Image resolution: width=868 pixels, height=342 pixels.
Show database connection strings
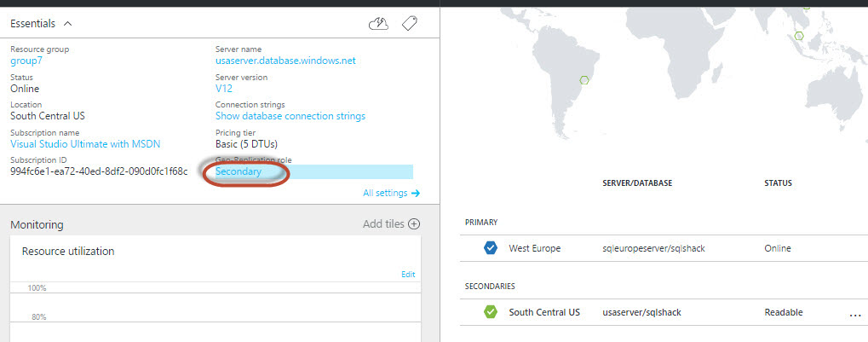point(290,116)
